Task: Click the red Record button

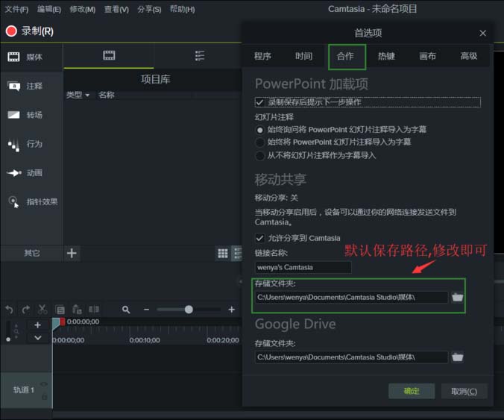Action: [11, 31]
